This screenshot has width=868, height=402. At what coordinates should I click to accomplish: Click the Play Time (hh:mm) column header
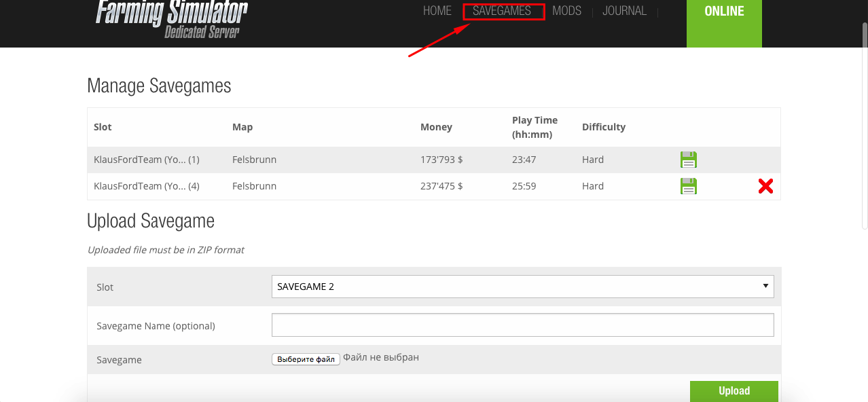click(535, 127)
